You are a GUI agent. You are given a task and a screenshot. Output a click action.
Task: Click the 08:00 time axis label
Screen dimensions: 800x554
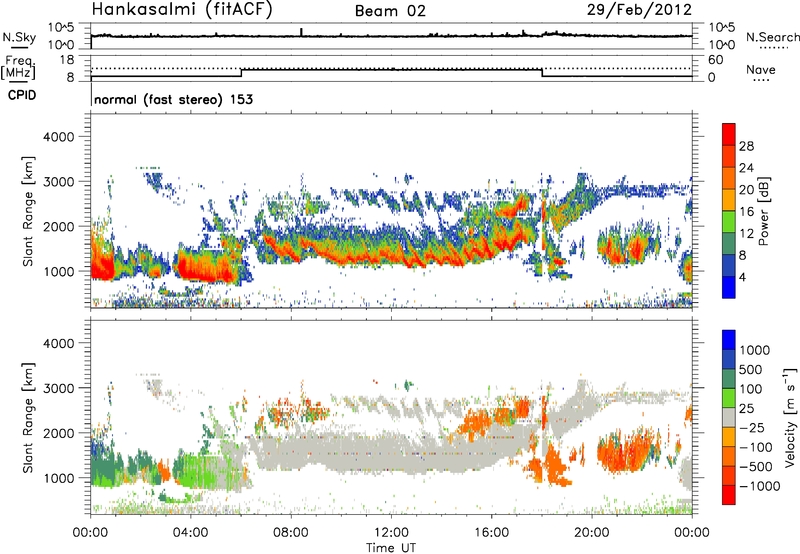pyautogui.click(x=291, y=533)
